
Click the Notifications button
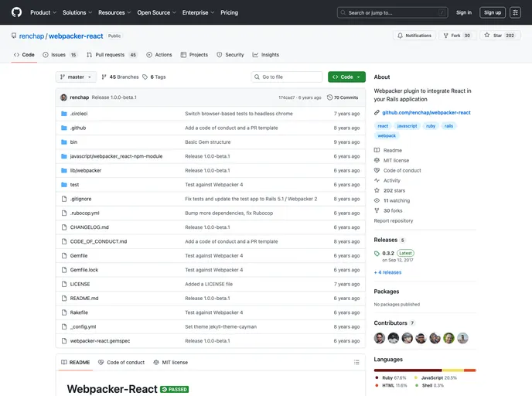click(x=414, y=36)
